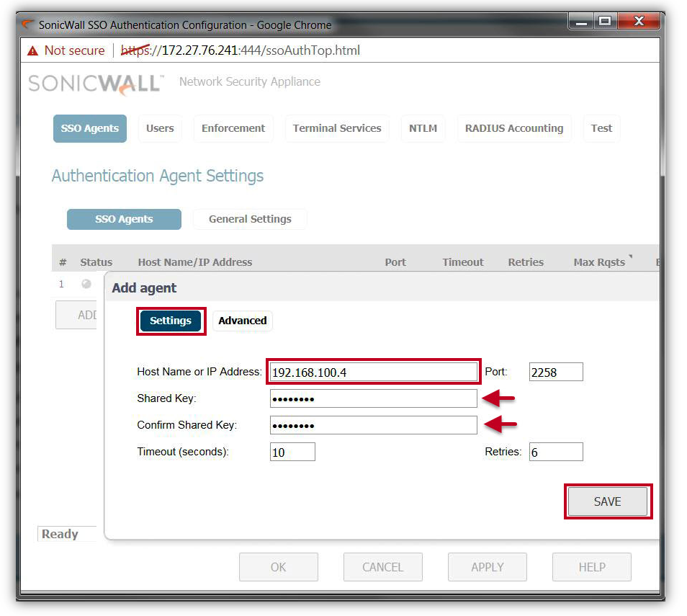
Task: Click the Status column header
Action: [x=96, y=262]
